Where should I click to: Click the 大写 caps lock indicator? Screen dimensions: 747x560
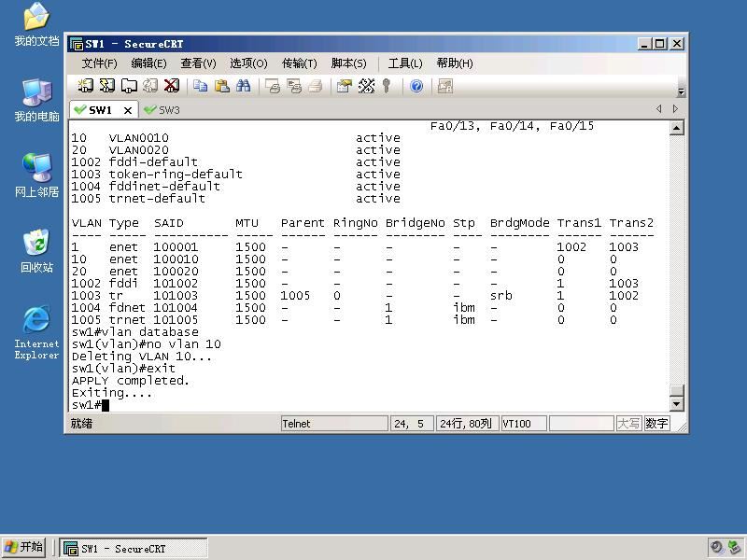click(627, 424)
